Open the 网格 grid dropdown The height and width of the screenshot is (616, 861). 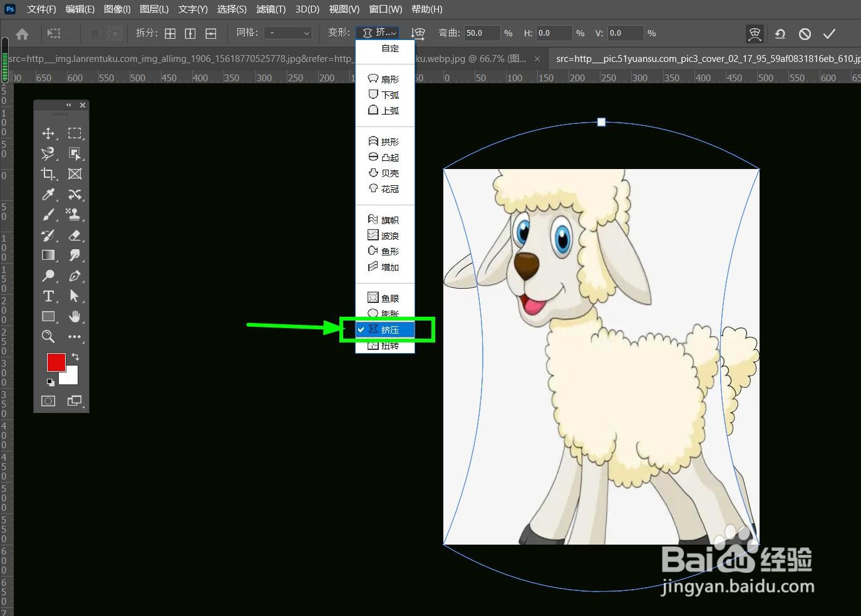pyautogui.click(x=288, y=33)
